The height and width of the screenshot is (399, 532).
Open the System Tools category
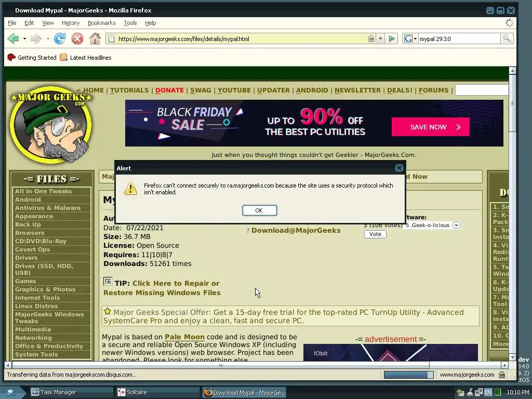(x=36, y=354)
